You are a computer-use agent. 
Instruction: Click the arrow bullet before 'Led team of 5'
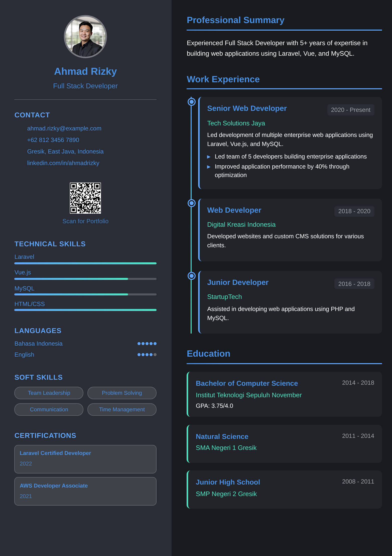(x=209, y=157)
